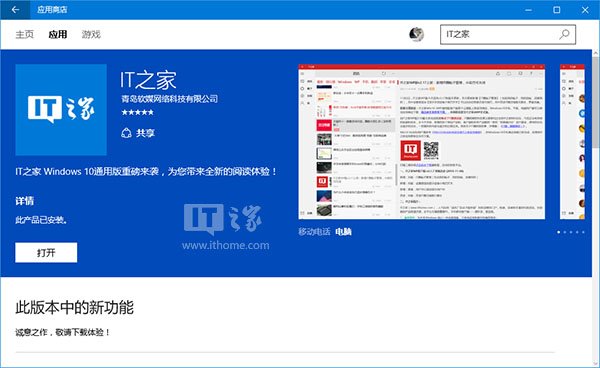This screenshot has height=368, width=600.
Task: Click the 此版本中的新功能 heading
Action: click(x=75, y=308)
